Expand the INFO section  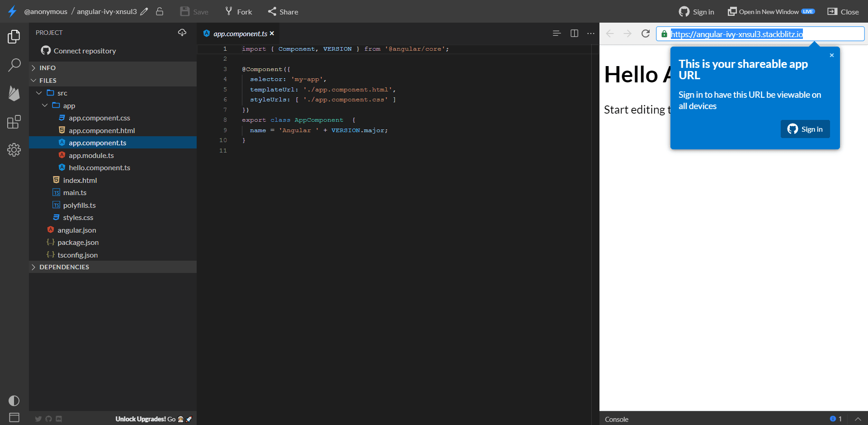47,68
